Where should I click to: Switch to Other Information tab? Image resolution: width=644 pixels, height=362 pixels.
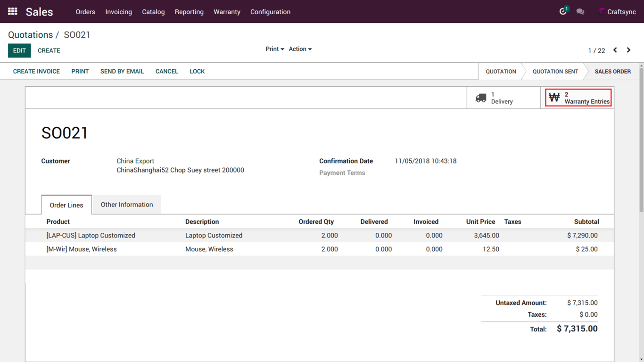pyautogui.click(x=127, y=205)
